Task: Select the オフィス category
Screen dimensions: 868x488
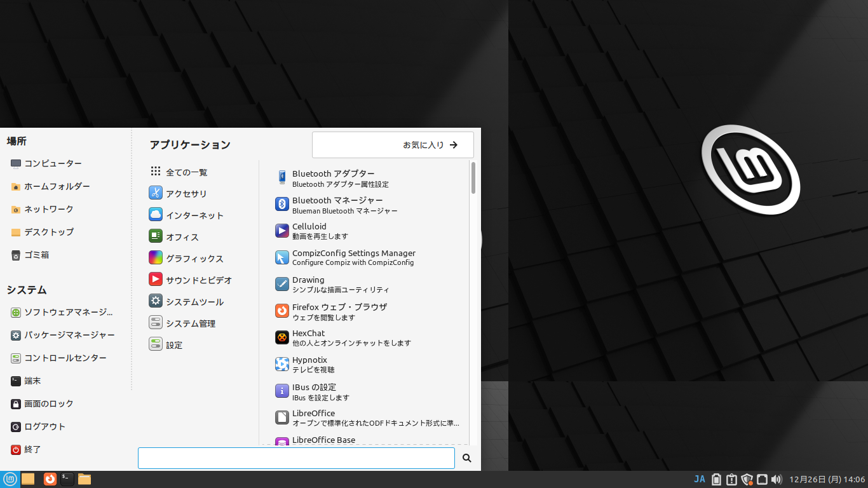Action: pyautogui.click(x=174, y=236)
